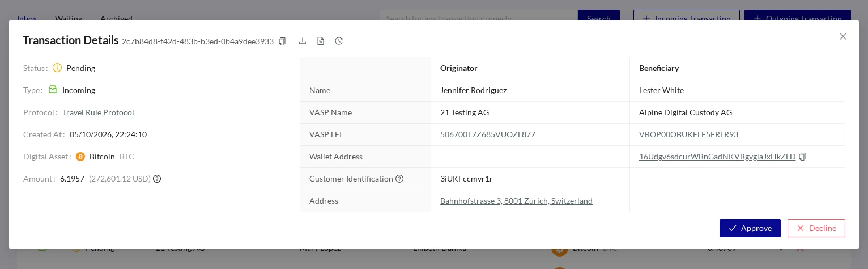
Task: Open originator LEI 506700T7Z685VUOZL877
Action: pos(488,134)
